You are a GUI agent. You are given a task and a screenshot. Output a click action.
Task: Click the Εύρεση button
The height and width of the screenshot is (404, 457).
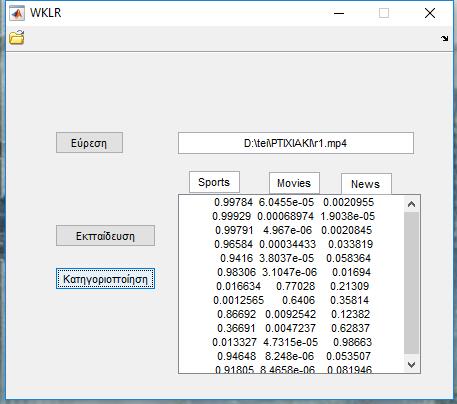89,143
